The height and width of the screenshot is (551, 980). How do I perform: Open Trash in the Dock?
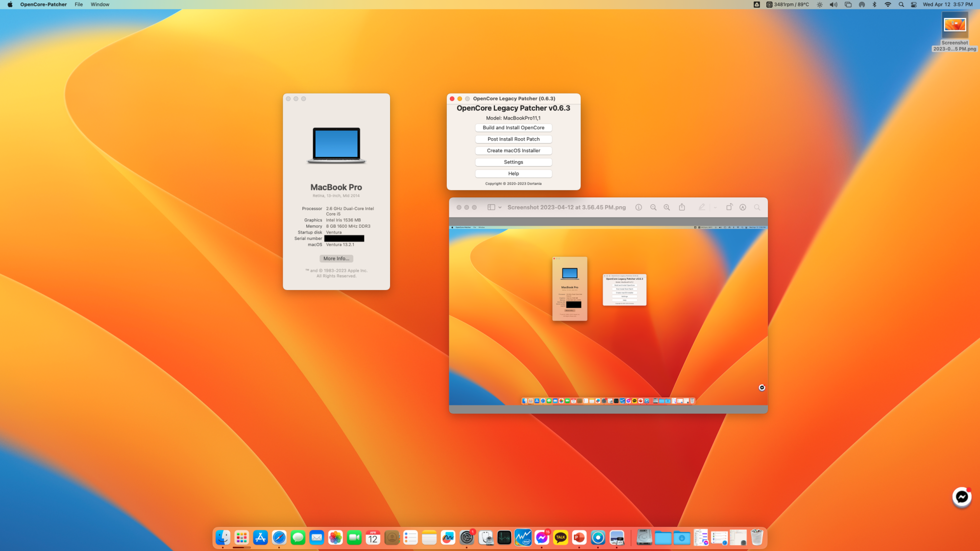click(757, 538)
